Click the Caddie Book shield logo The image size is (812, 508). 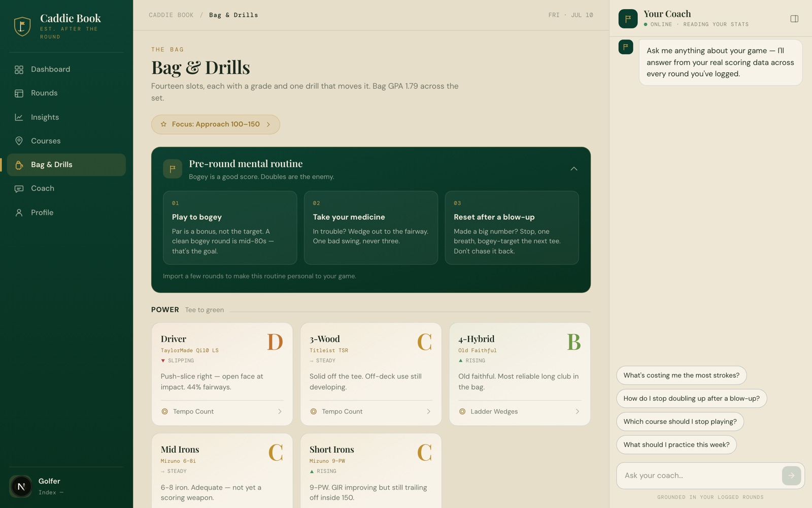22,26
